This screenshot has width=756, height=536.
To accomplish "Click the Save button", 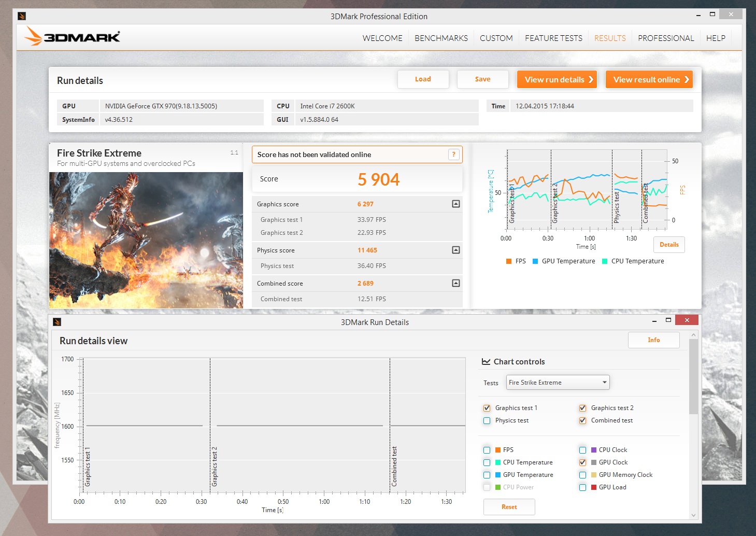I will tap(482, 79).
